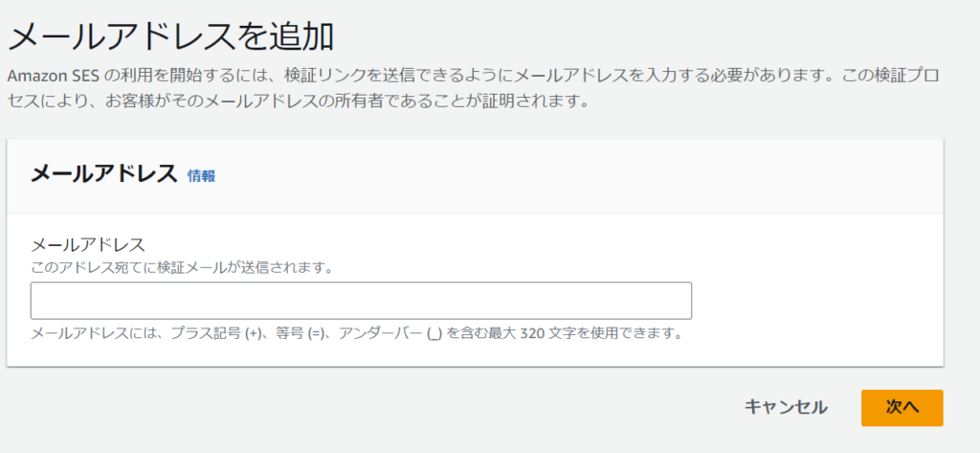Image resolution: width=980 pixels, height=453 pixels.
Task: Click the hint このアドレス宛てに検証メールが送信されます
Action: 181,268
